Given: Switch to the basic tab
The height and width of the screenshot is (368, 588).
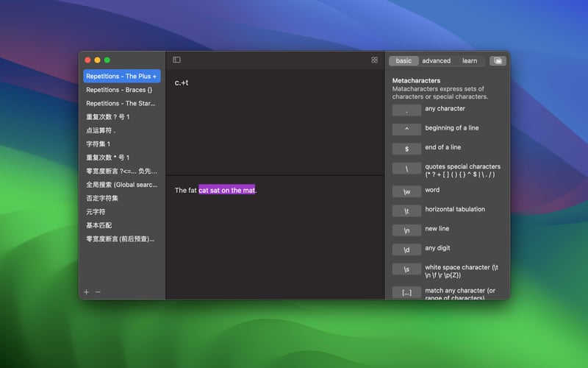Looking at the screenshot, I should point(404,61).
